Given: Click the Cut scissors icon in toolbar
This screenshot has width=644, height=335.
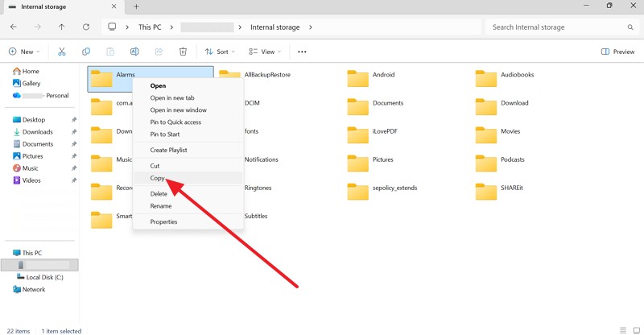Looking at the screenshot, I should coord(61,52).
